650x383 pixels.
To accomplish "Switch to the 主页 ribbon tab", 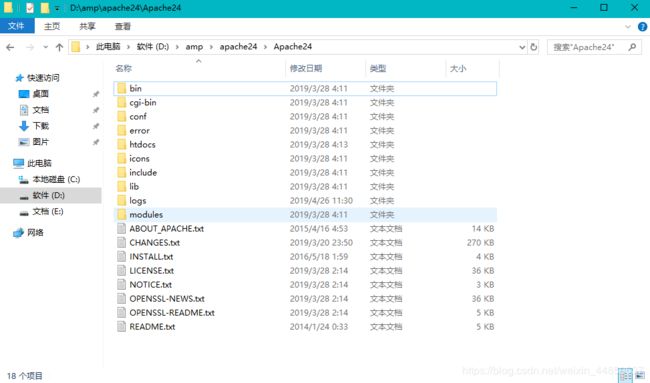I will pos(52,26).
